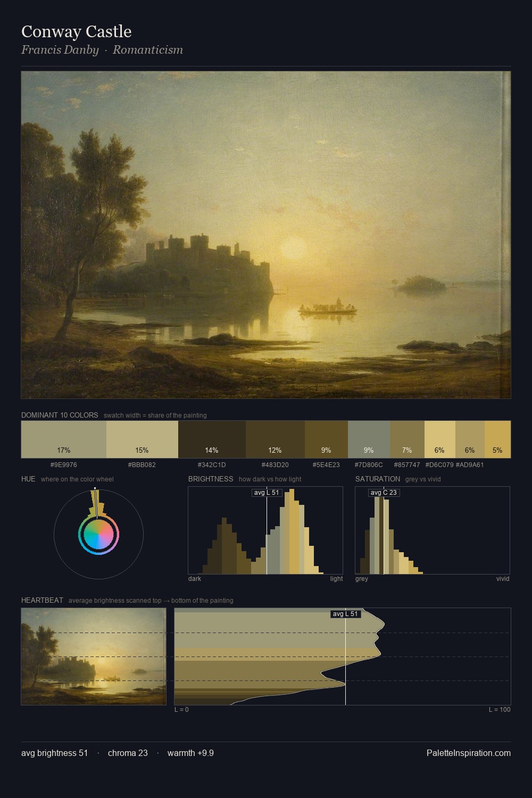Click the 'swatch width = share of the painting' caption
The image size is (532, 798).
pyautogui.click(x=155, y=415)
